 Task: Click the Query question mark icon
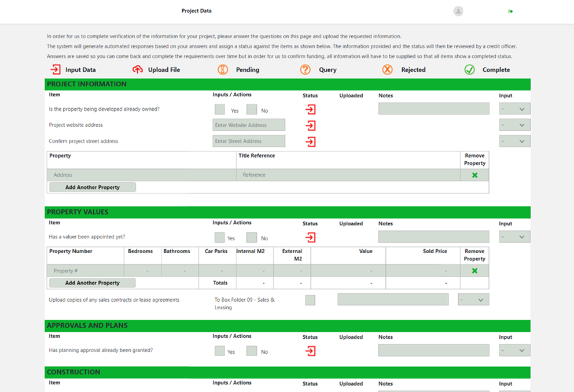306,69
